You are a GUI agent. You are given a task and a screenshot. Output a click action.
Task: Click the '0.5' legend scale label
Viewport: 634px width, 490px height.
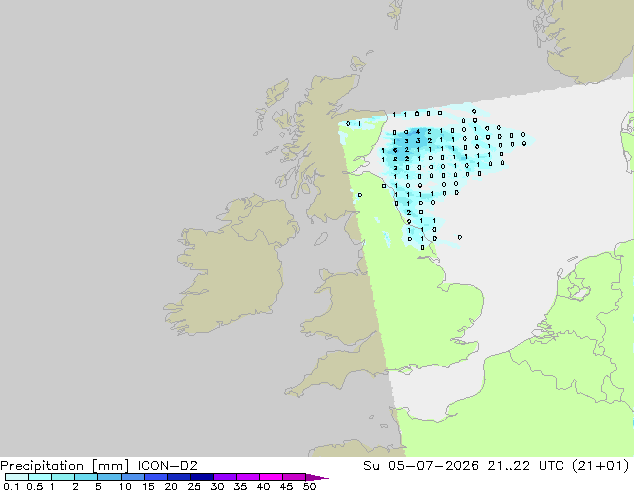click(34, 486)
